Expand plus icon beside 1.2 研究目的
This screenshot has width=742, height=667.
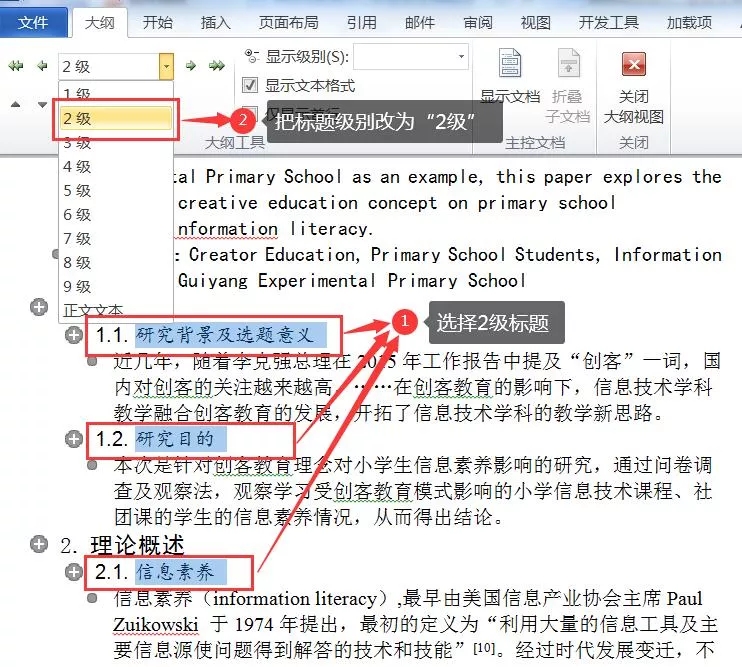[73, 439]
